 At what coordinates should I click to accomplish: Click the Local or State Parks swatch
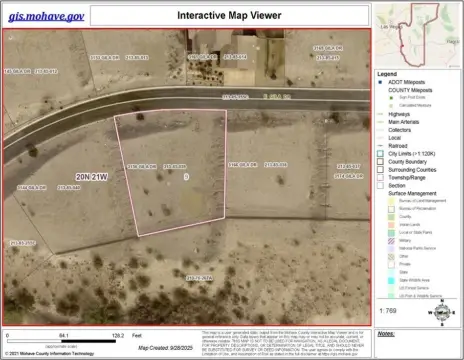(x=391, y=233)
